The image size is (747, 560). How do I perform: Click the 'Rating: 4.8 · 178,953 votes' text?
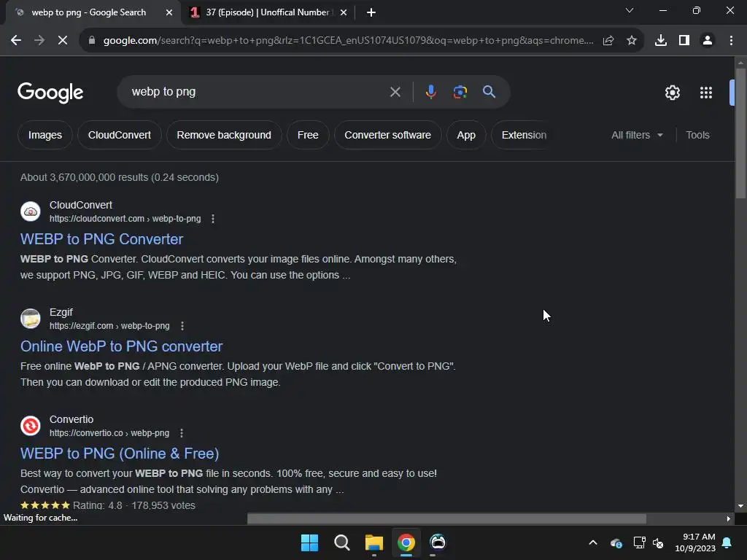click(134, 505)
